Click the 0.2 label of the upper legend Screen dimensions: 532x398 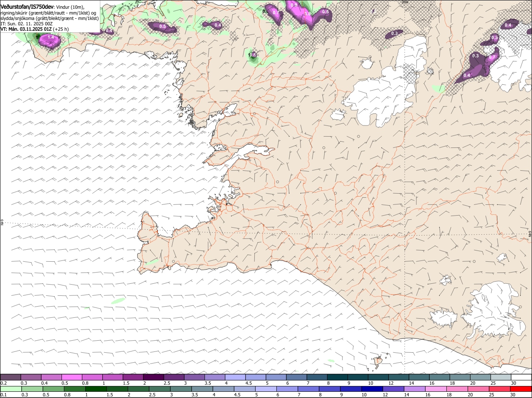coord(3,383)
